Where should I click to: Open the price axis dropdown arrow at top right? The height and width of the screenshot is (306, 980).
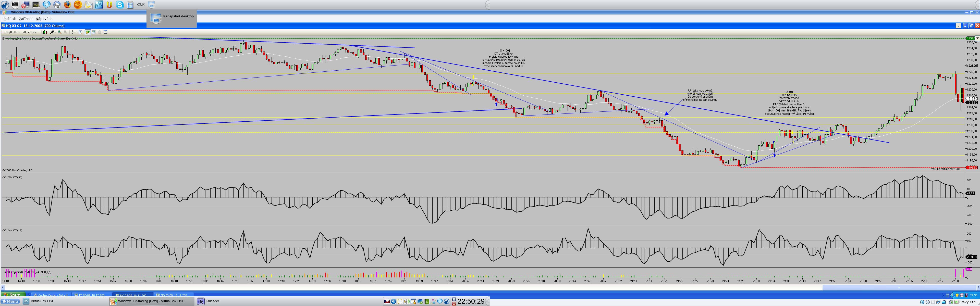tap(977, 39)
